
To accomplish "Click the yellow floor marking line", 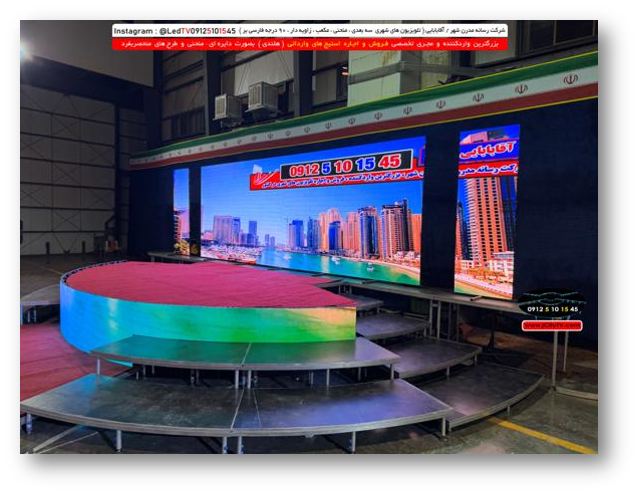I will [x=540, y=435].
